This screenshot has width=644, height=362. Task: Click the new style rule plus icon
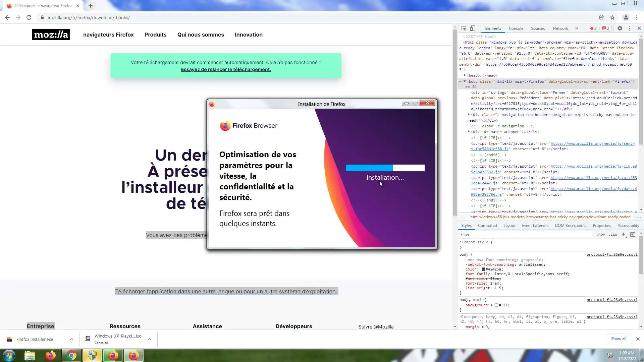[624, 235]
